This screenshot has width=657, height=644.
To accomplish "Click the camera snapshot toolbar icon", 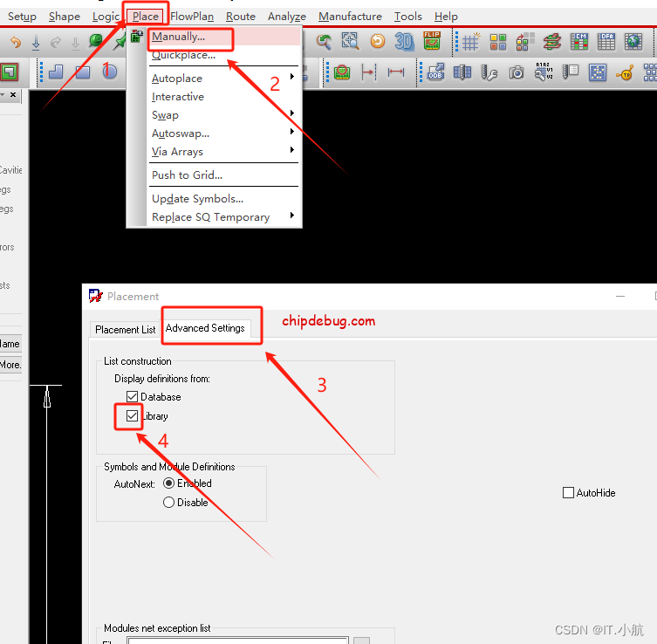I will (x=517, y=72).
